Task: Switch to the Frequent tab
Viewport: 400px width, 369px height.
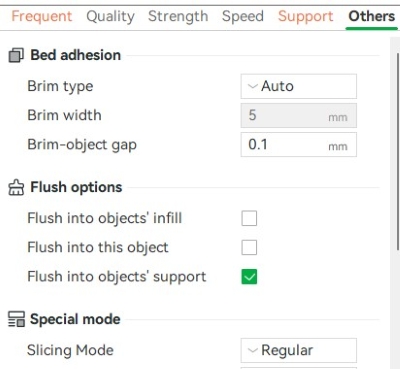Action: click(x=42, y=16)
